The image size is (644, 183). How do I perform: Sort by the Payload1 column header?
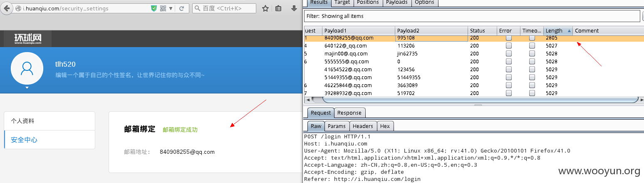tap(359, 30)
